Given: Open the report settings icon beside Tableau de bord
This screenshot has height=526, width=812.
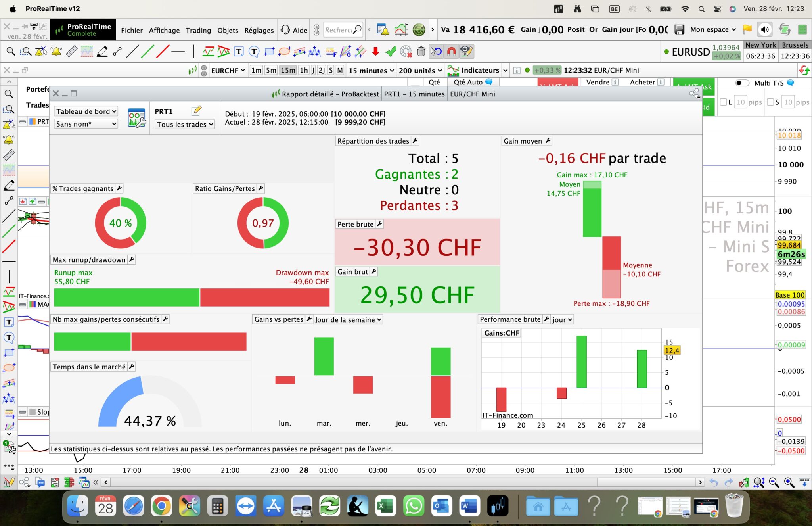Looking at the screenshot, I should point(136,118).
